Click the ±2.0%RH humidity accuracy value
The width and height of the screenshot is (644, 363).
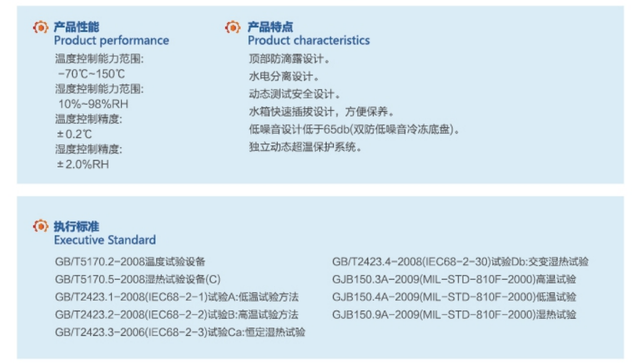pyautogui.click(x=83, y=165)
